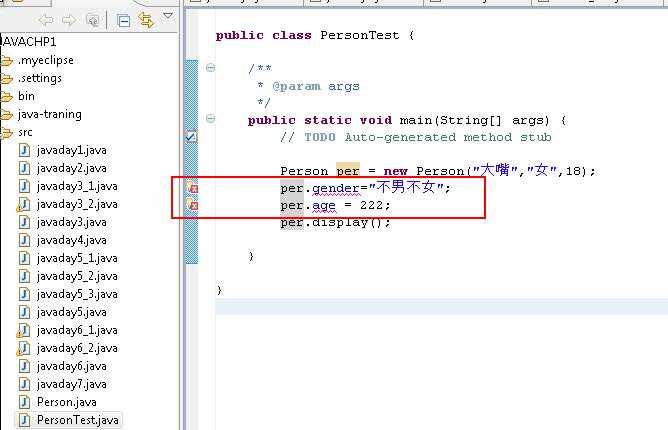Image resolution: width=668 pixels, height=430 pixels.
Task: Open the .myeclipse folder
Action: (45, 60)
